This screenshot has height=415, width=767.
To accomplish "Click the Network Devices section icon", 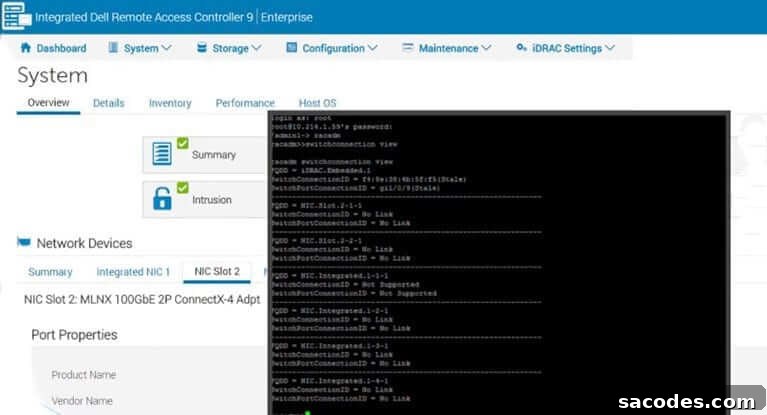I will (x=24, y=242).
